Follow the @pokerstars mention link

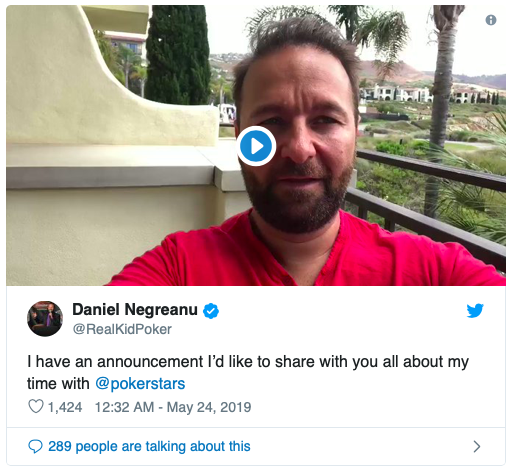point(140,384)
